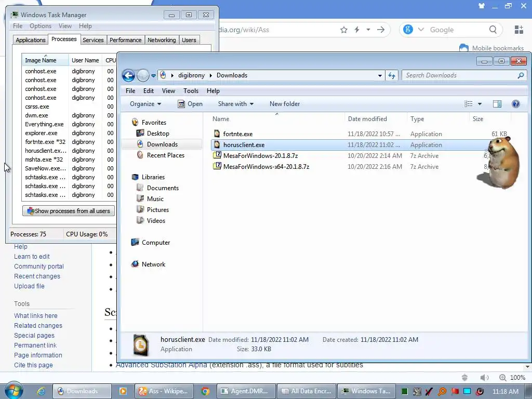The width and height of the screenshot is (532, 399).
Task: Select fortnte.exe file in Downloads
Action: [x=238, y=134]
